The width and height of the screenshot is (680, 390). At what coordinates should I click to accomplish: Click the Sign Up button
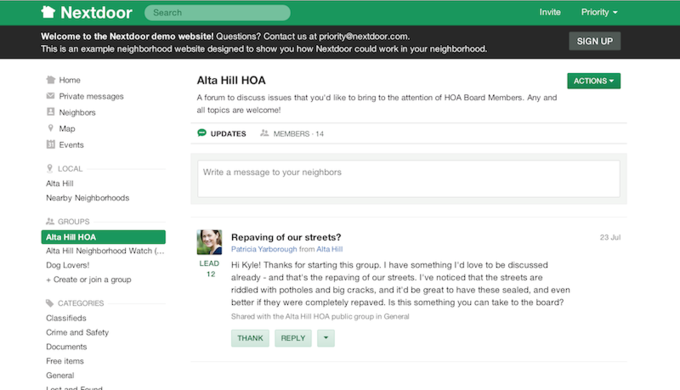(x=595, y=41)
